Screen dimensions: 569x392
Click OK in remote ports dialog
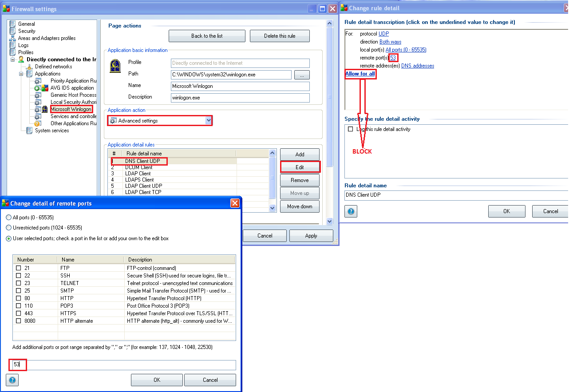(x=157, y=380)
